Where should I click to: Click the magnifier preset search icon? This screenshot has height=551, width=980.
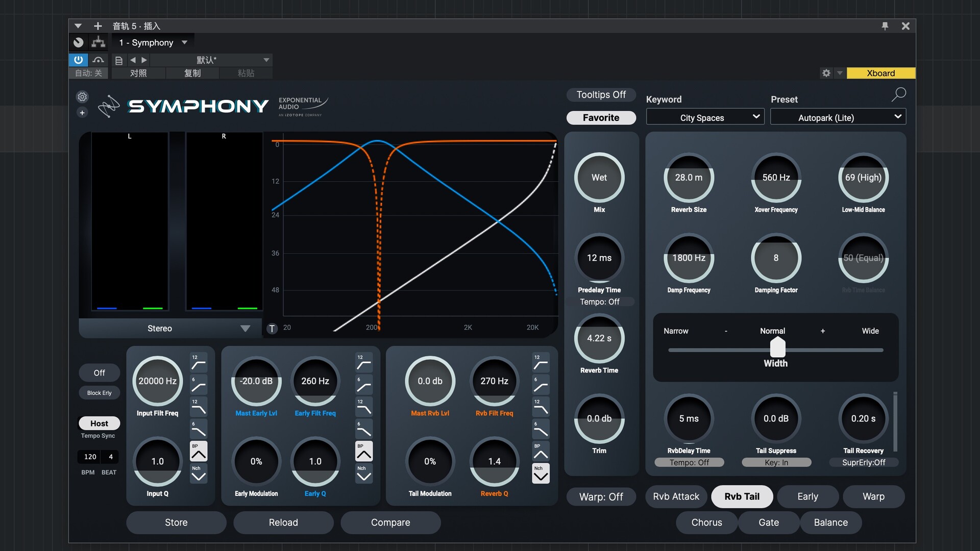[x=898, y=94]
